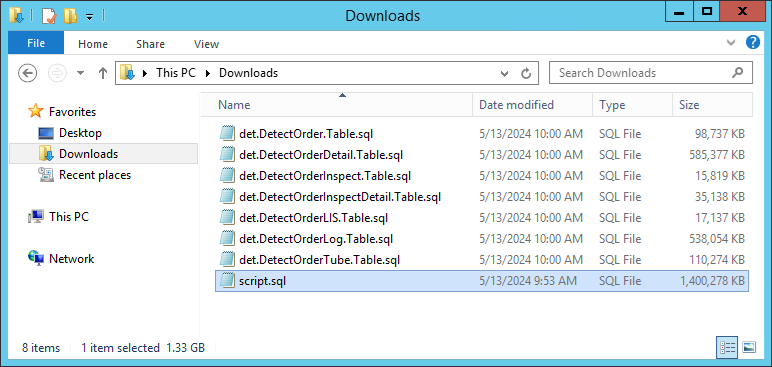Click Downloads in the address breadcrumb
Screen dimensions: 772x367
pyautogui.click(x=248, y=73)
